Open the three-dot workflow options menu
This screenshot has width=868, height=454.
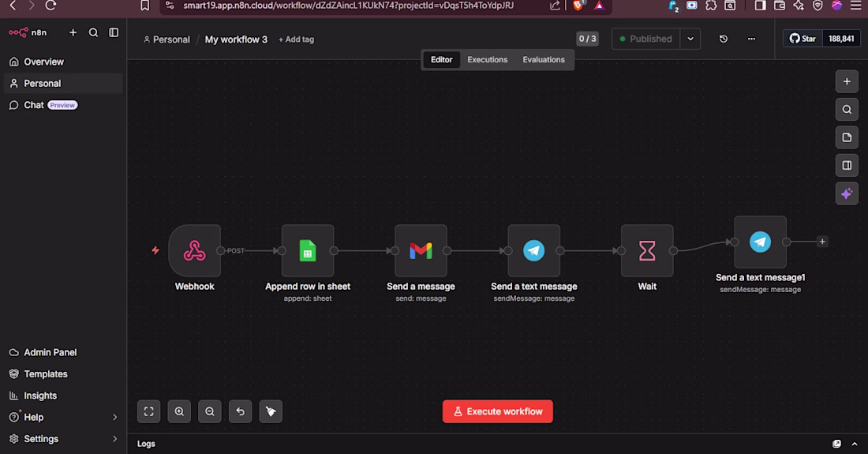click(751, 39)
